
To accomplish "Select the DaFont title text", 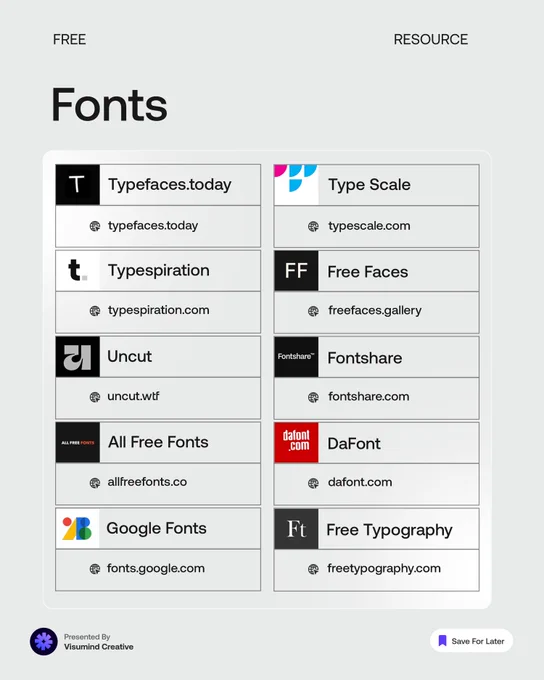I will point(354,444).
